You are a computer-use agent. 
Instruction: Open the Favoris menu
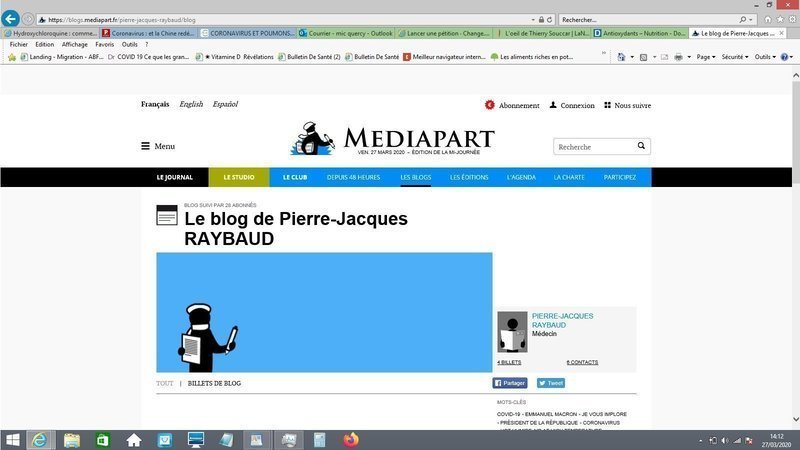point(104,44)
